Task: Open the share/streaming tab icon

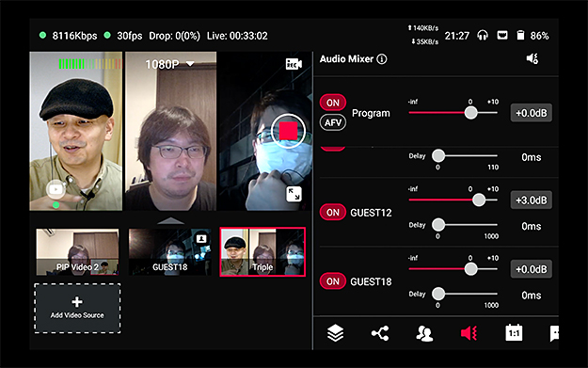Action: 380,333
